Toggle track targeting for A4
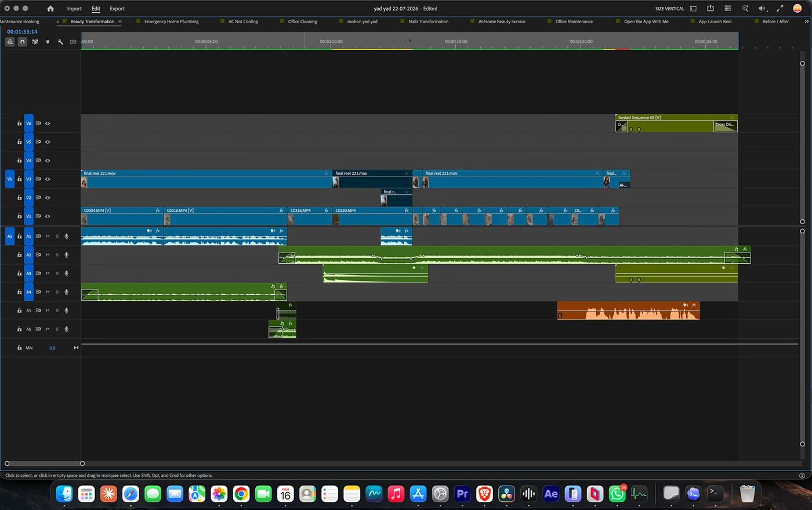Viewport: 812px width, 510px height. (x=28, y=292)
